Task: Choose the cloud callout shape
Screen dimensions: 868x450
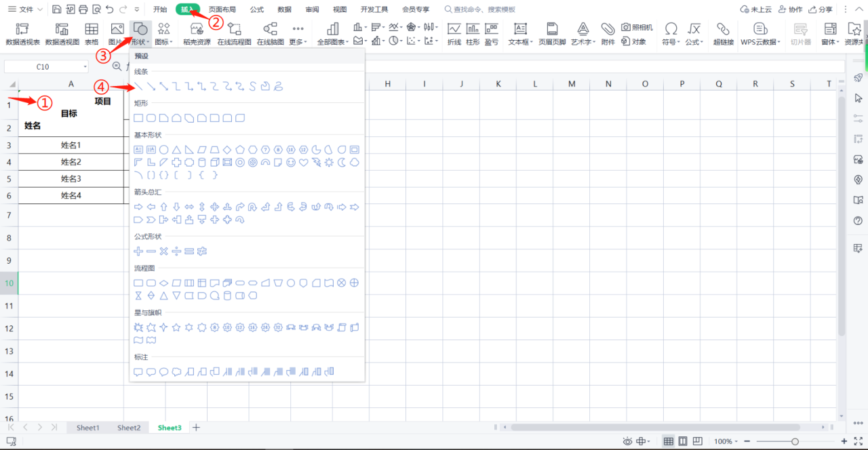Action: pyautogui.click(x=176, y=371)
